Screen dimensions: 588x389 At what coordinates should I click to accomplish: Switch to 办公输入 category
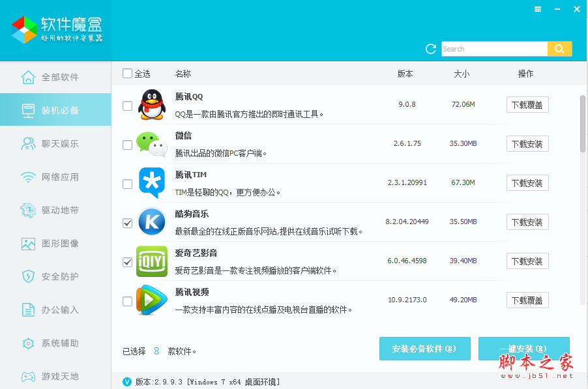(x=55, y=310)
